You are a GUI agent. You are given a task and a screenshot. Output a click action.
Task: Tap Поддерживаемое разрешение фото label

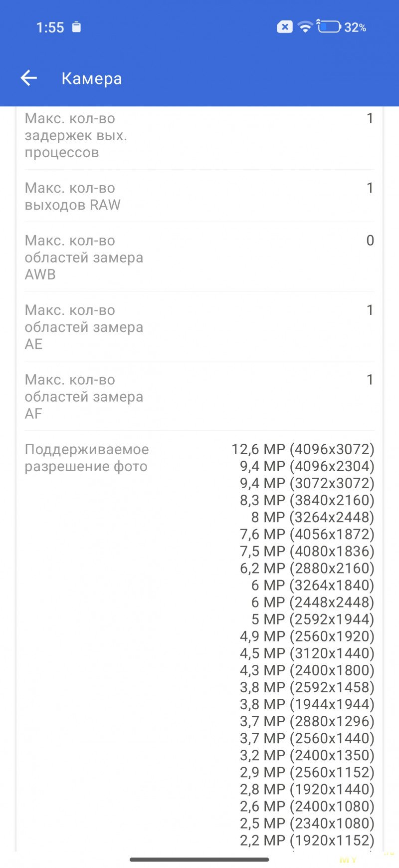87,458
